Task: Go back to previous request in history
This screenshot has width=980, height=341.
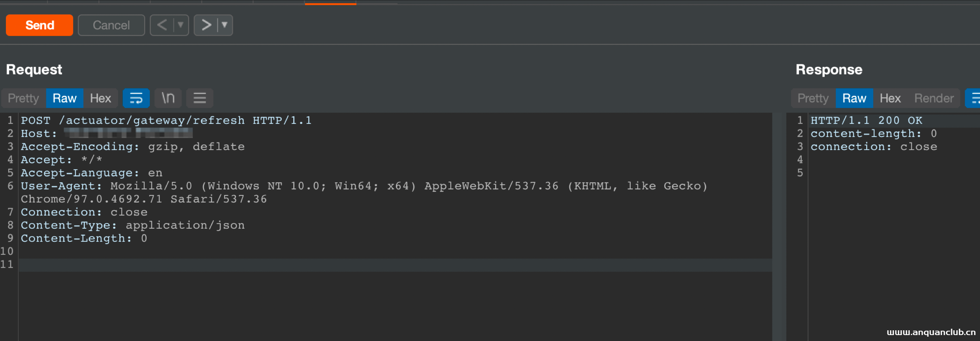Action: pos(162,25)
